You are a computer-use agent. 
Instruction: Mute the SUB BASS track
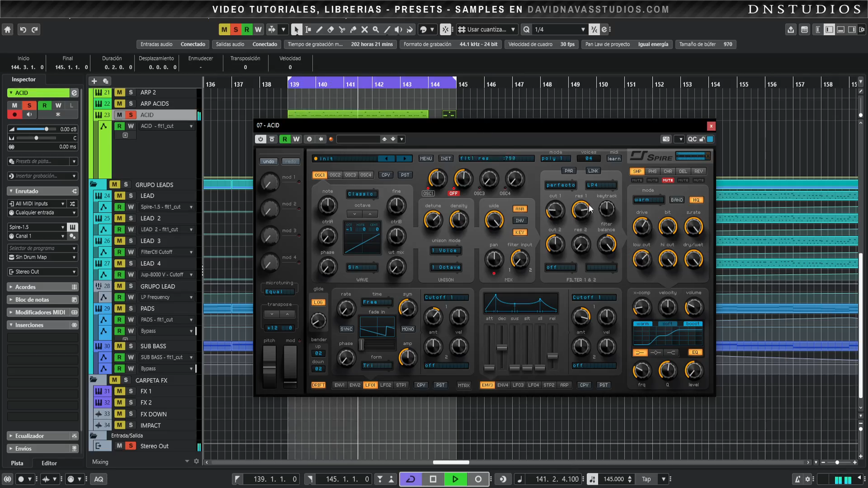(x=119, y=346)
